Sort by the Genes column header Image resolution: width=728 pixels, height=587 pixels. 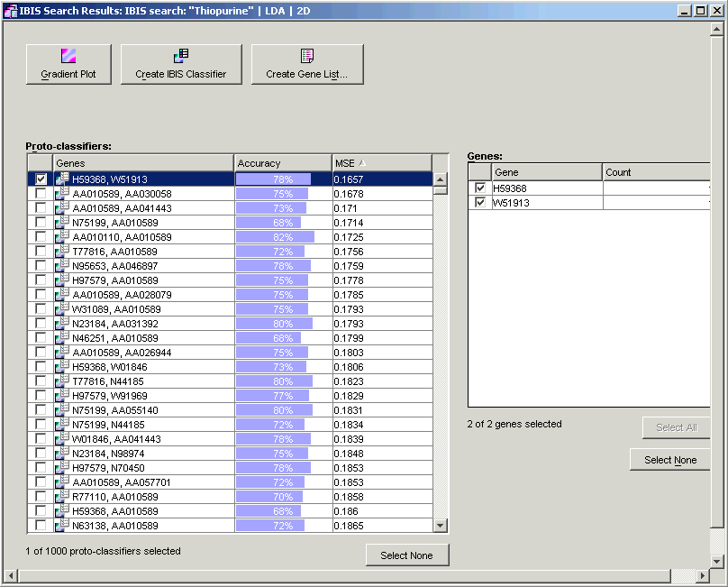pos(143,163)
